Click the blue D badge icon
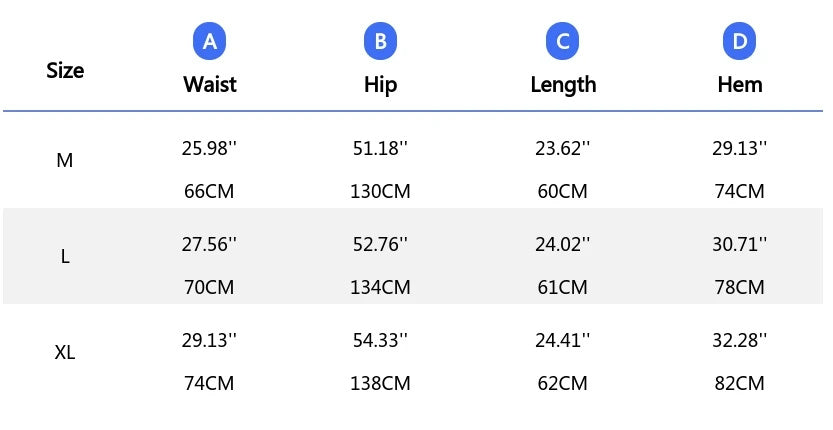Image resolution: width=833 pixels, height=430 pixels. (x=740, y=42)
